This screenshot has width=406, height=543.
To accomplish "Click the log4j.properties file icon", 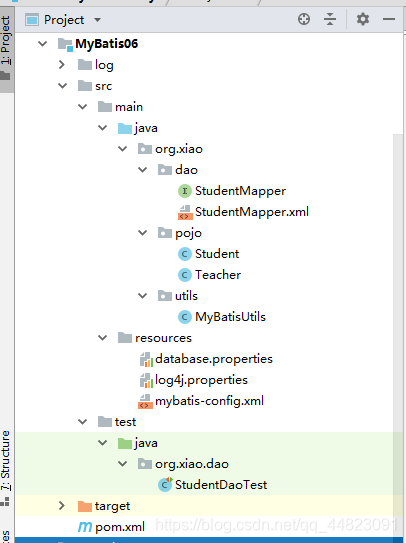I will pos(146,380).
